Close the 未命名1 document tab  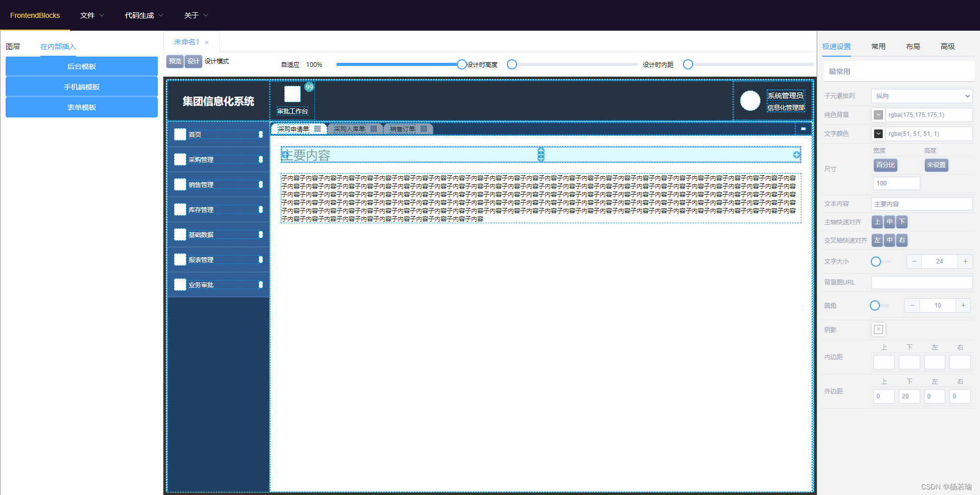207,42
